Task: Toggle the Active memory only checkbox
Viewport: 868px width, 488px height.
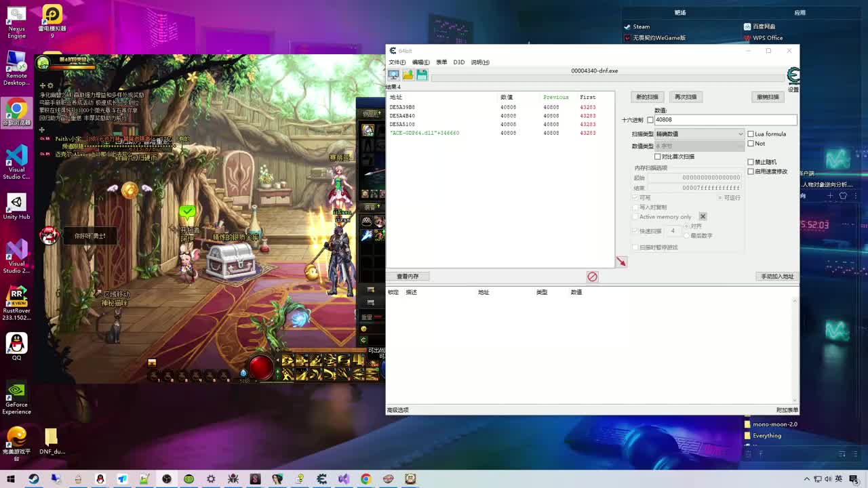Action: (635, 217)
